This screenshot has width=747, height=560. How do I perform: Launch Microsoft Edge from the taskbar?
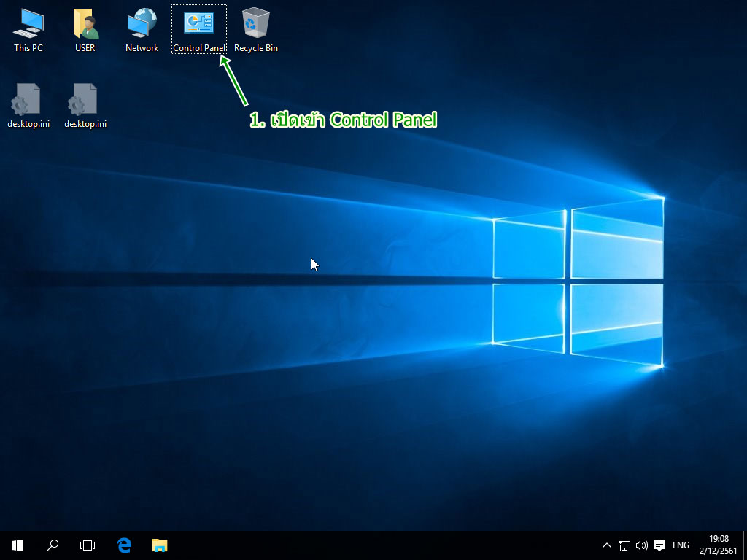click(x=124, y=545)
